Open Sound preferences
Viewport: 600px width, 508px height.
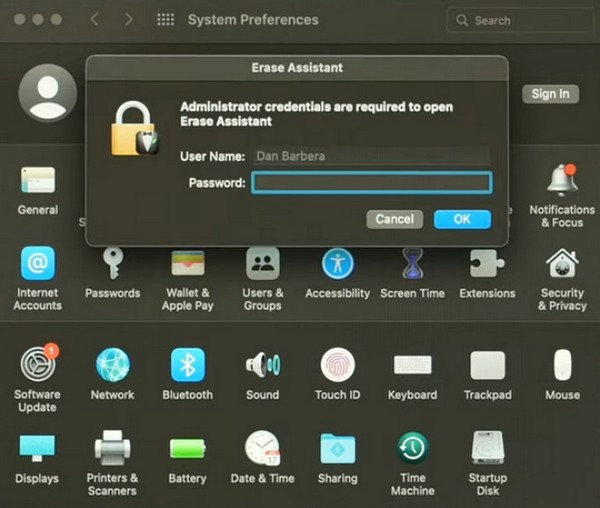click(x=262, y=365)
